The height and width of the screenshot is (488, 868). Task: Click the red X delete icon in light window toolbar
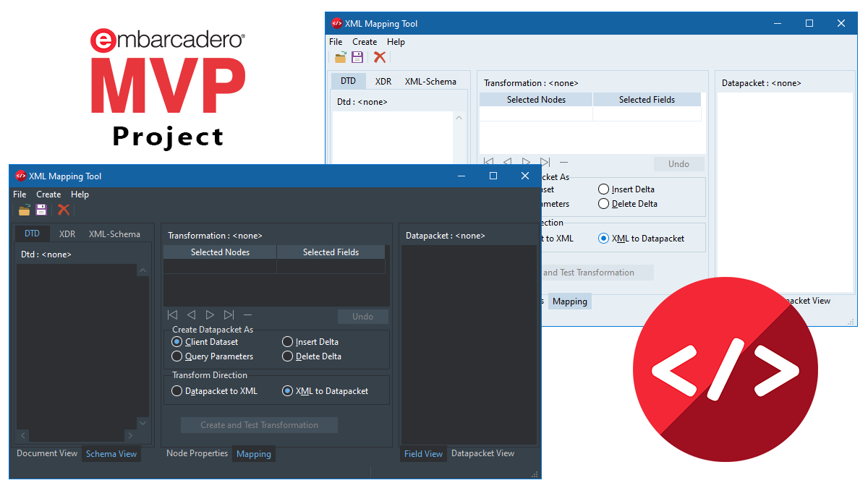(x=380, y=57)
